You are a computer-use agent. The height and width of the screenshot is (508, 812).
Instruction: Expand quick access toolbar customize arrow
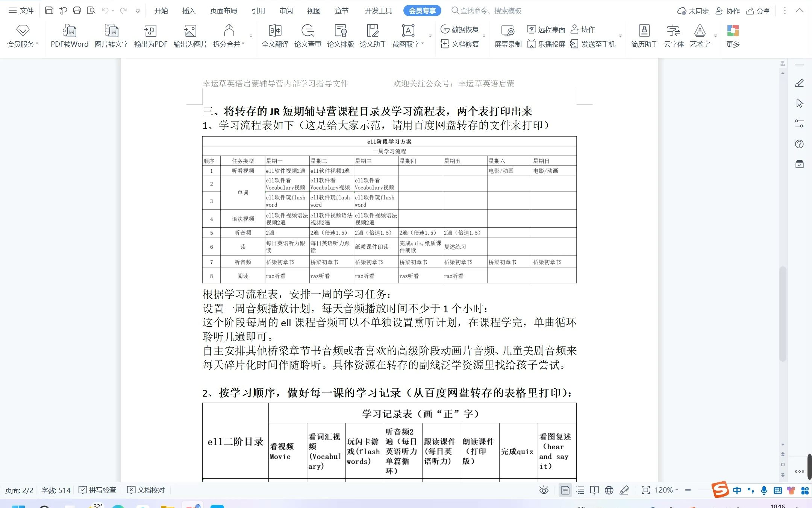pos(138,11)
